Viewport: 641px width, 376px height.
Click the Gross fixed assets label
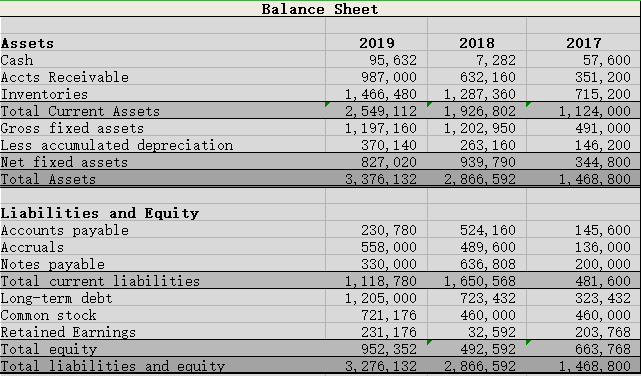72,128
